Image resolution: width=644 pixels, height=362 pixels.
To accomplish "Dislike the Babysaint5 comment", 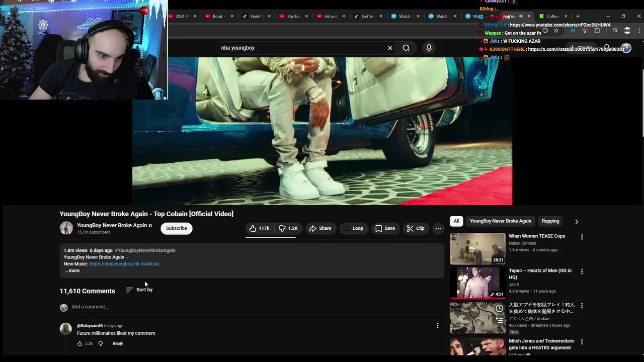I will coord(101,343).
